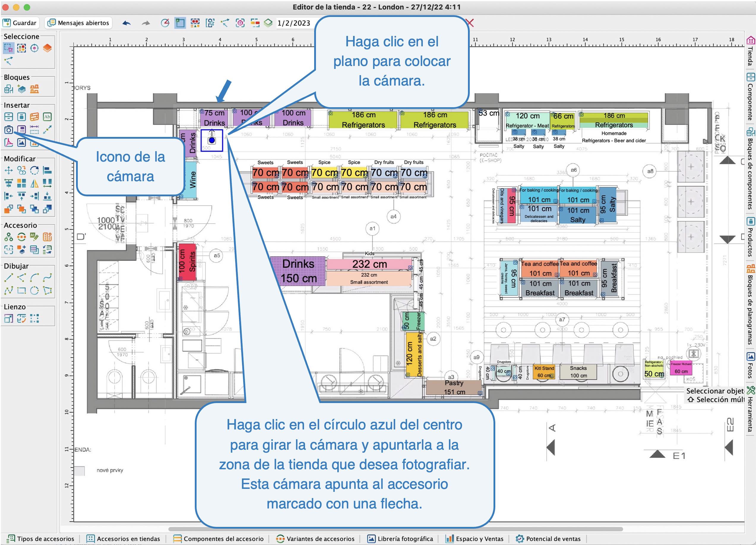Select the purple Drinks 150 cm fixture
756x545 pixels.
click(x=298, y=271)
